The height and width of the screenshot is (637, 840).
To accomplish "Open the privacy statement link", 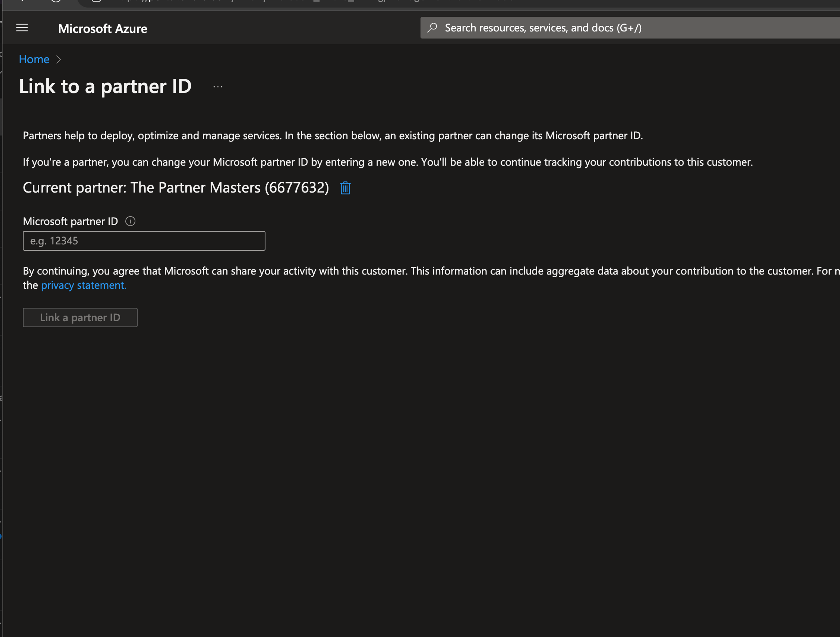I will point(84,285).
